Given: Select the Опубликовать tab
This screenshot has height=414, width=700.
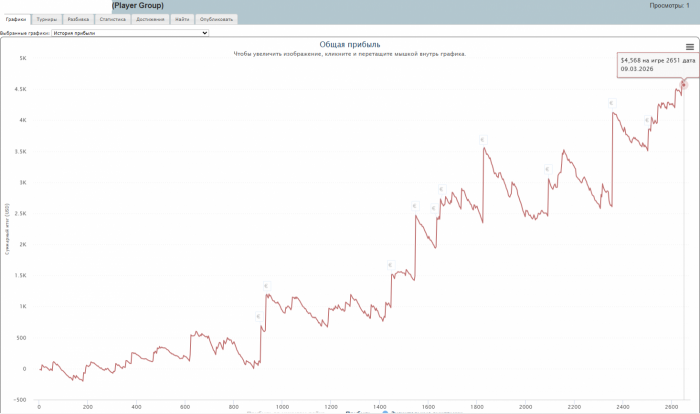Looking at the screenshot, I should (x=216, y=19).
